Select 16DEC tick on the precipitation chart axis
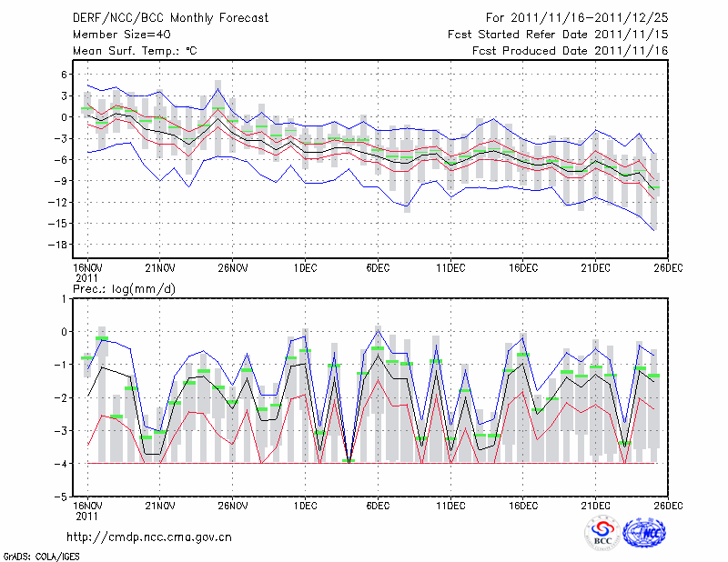Viewport: 728px width, 562px height. tap(523, 505)
